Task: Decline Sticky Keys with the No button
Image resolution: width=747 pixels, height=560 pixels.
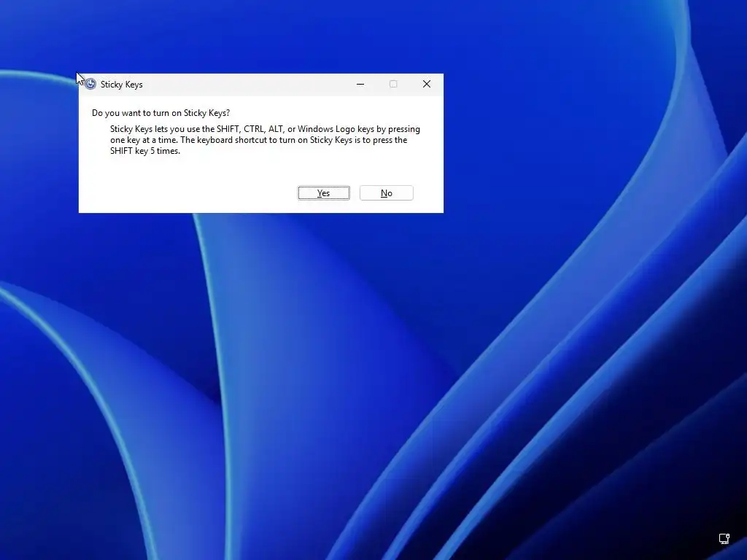Action: (387, 192)
